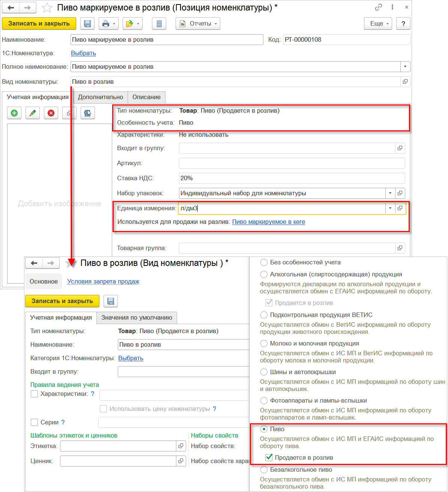Click Записать и закрыть in Пиво в розлив window
This screenshot has height=492, width=448.
click(x=62, y=301)
